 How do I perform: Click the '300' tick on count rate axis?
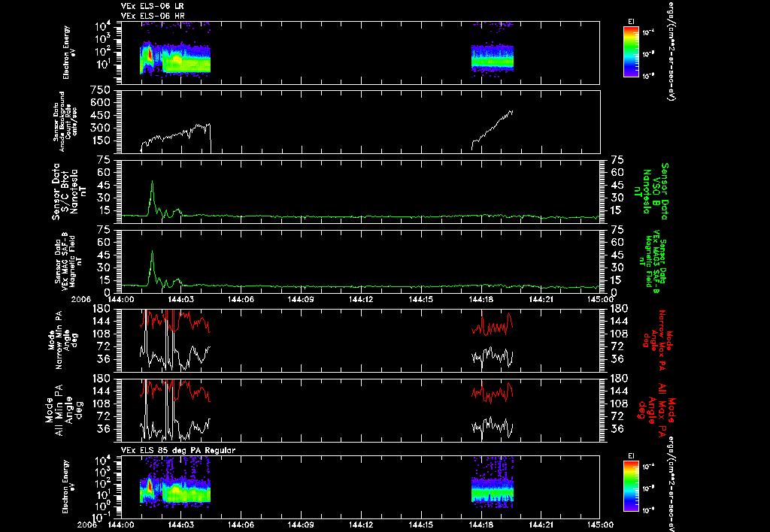(x=100, y=128)
